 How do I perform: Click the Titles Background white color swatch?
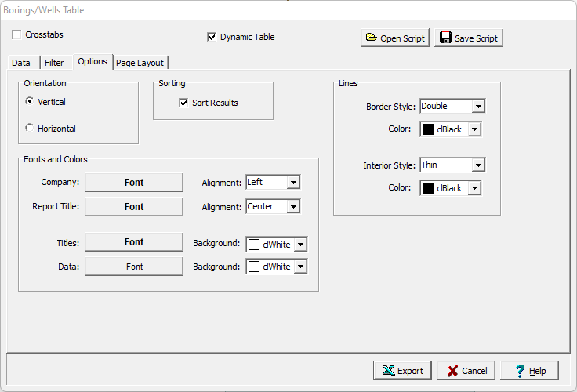click(254, 245)
